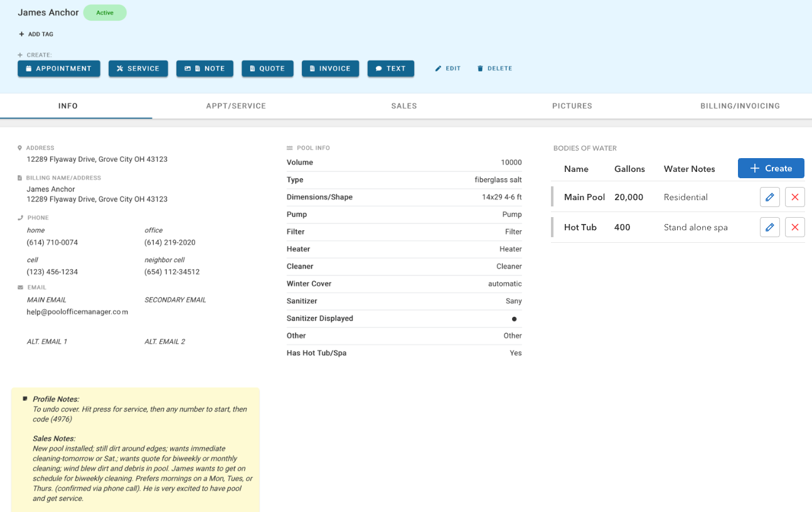
Task: Click the Active status badge
Action: 105,13
